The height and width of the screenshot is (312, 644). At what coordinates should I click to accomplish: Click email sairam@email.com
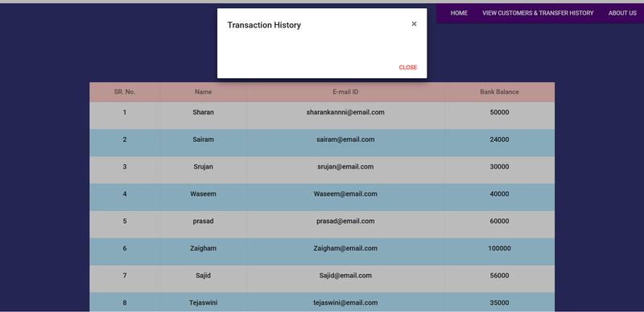tap(345, 139)
